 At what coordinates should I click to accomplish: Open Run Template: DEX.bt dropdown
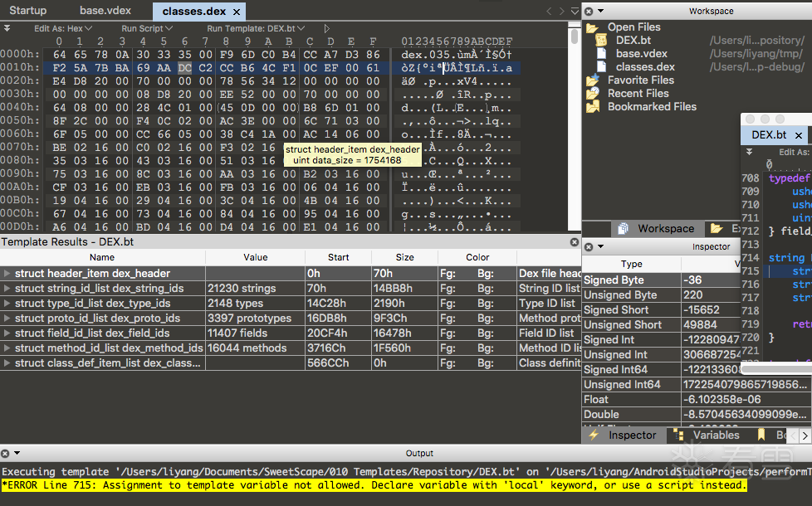pos(256,28)
